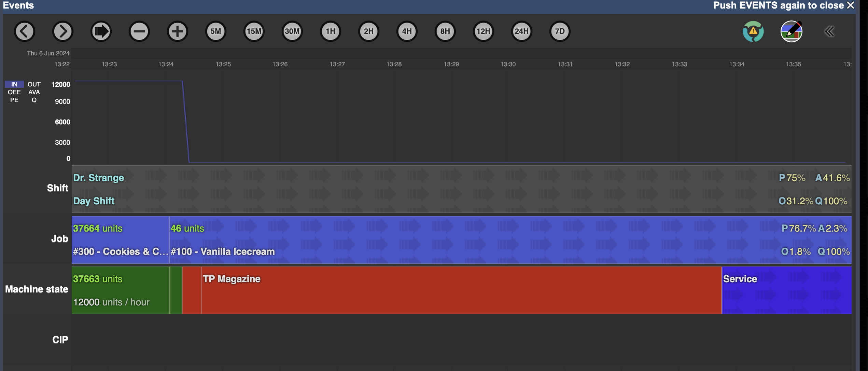Click the next time window arrow icon
Viewport: 868px width, 371px height.
tap(63, 31)
